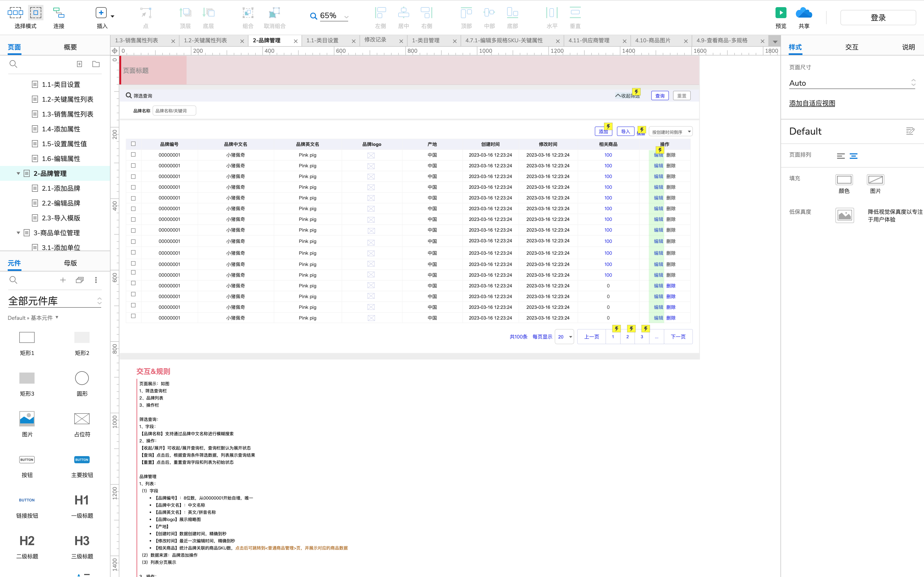Viewport: 924px width, 577px height.
Task: Toggle page排列 left-align option
Action: click(x=840, y=156)
